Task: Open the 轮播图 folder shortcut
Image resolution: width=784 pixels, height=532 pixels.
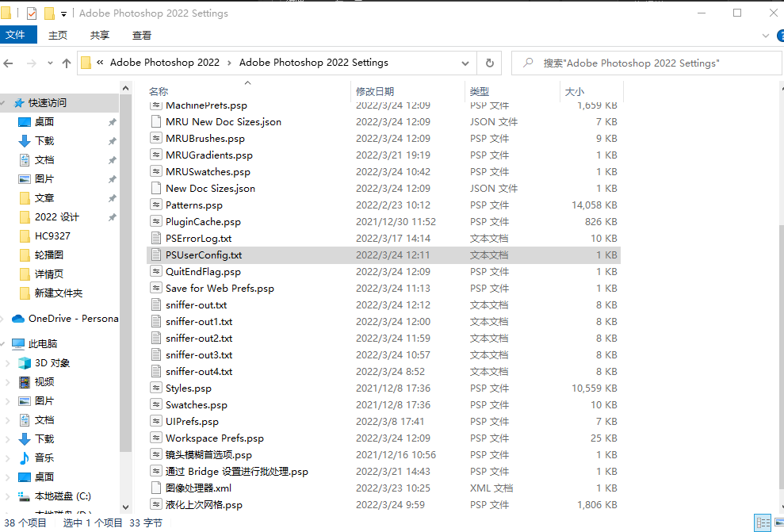Action: tap(49, 255)
